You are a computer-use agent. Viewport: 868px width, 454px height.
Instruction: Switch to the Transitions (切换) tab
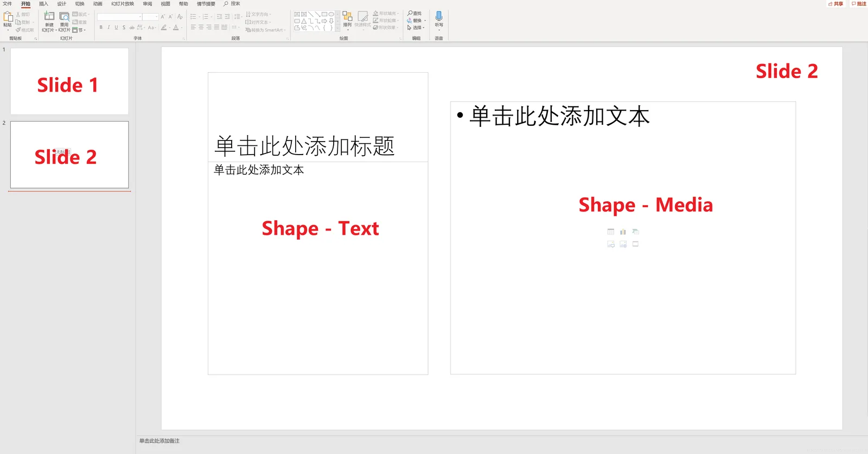[x=80, y=4]
